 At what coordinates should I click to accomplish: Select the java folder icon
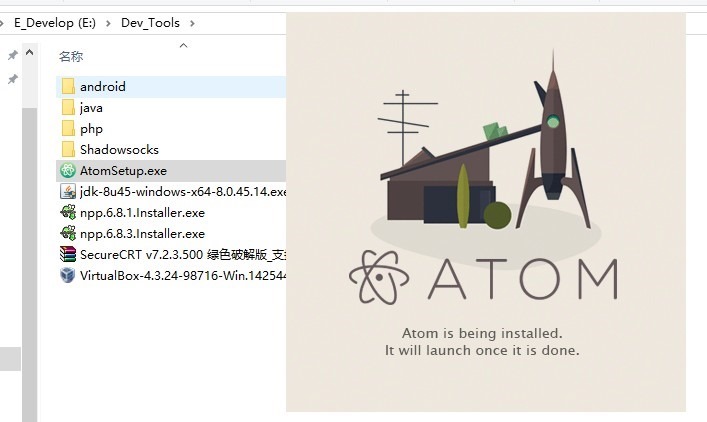coord(68,108)
